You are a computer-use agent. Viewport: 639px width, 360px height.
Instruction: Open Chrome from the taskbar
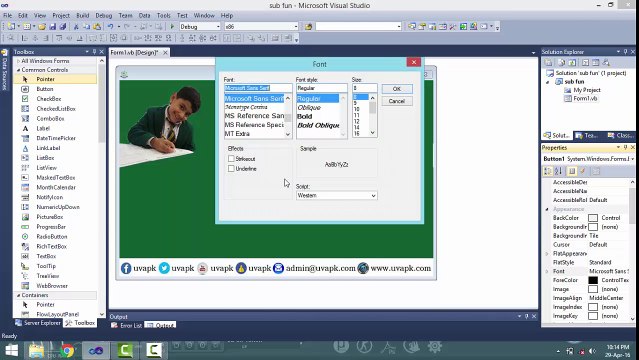pos(68,350)
